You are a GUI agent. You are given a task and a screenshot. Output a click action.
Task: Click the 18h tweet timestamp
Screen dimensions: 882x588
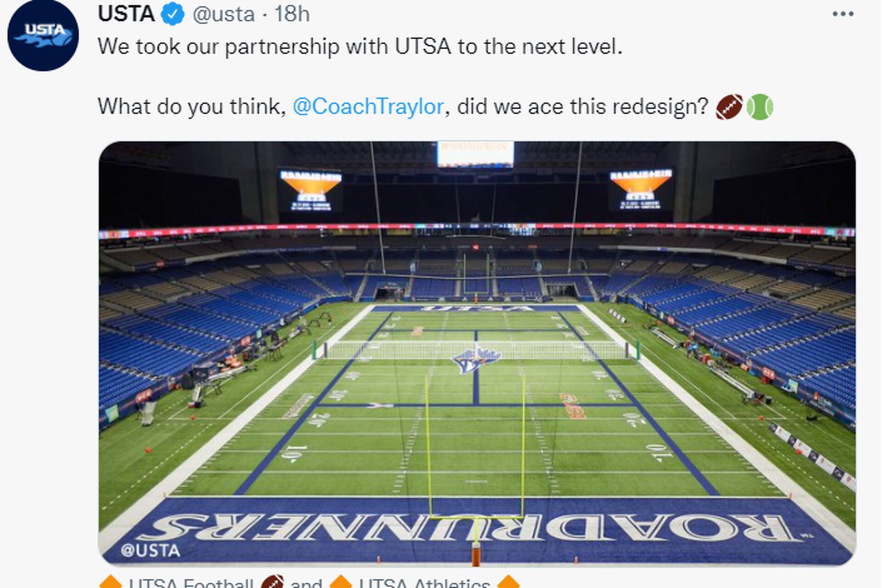(292, 14)
